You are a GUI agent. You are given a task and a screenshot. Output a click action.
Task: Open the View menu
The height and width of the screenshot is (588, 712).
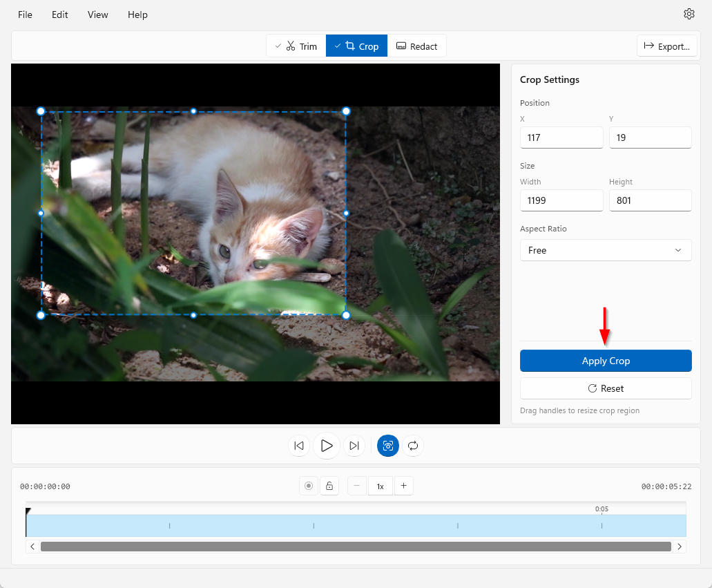[x=97, y=15]
